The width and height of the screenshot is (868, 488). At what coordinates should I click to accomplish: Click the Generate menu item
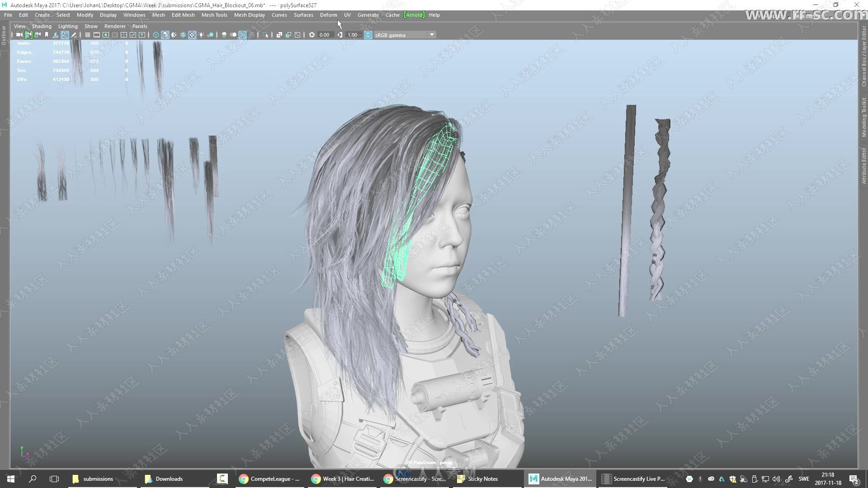pyautogui.click(x=368, y=14)
